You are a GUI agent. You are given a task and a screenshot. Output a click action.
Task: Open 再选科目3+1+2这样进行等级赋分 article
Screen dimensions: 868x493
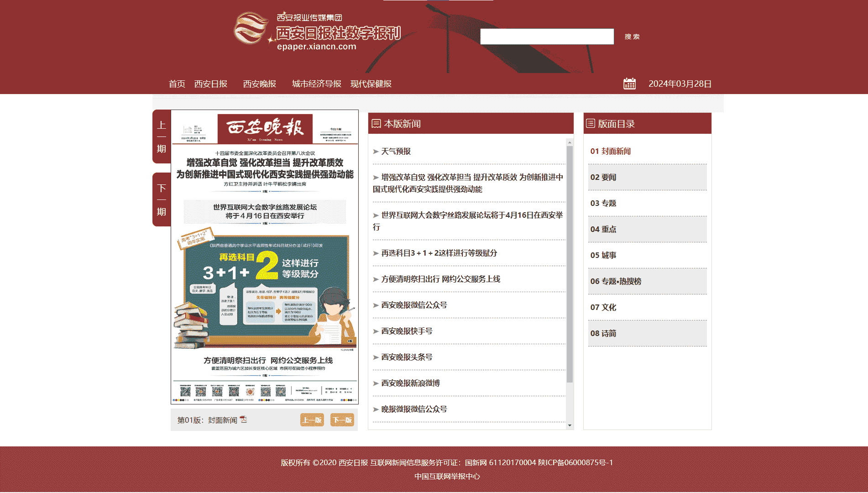[x=439, y=253]
